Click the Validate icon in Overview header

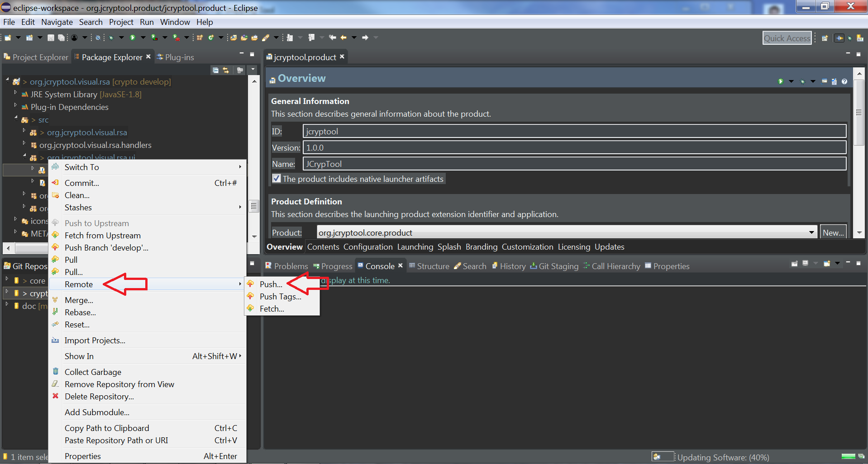[x=834, y=81]
